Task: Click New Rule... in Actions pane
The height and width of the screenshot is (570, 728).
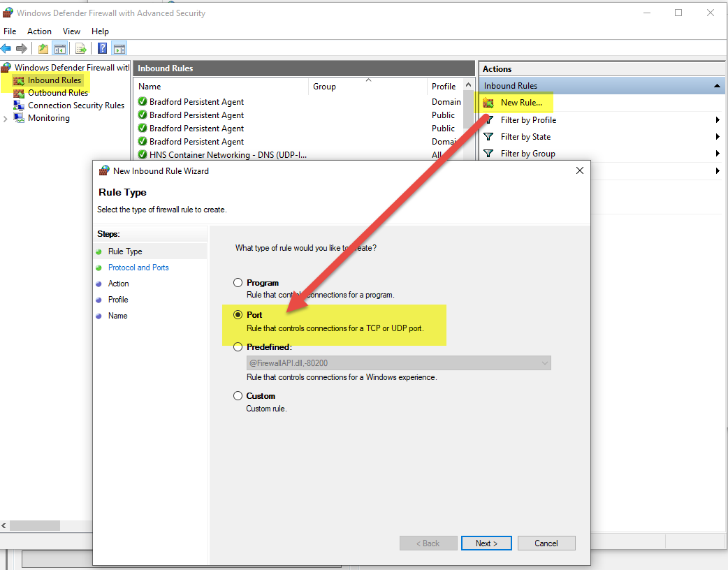Action: (520, 103)
